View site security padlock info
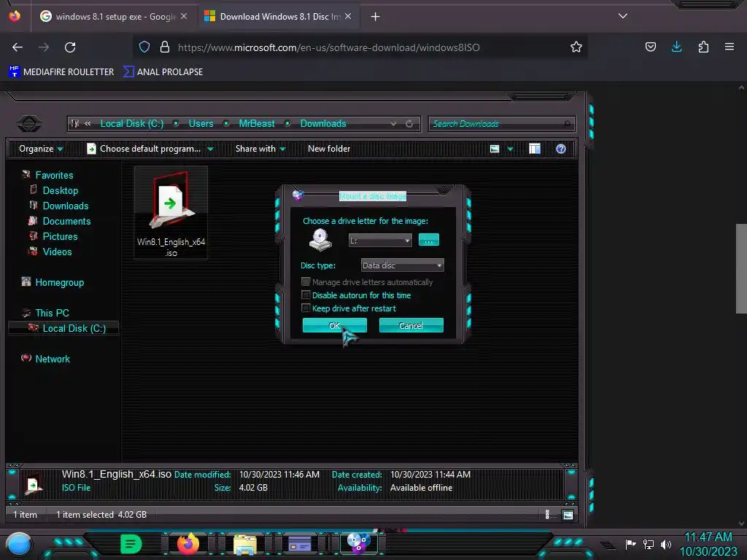Image resolution: width=747 pixels, height=560 pixels. coord(165,47)
